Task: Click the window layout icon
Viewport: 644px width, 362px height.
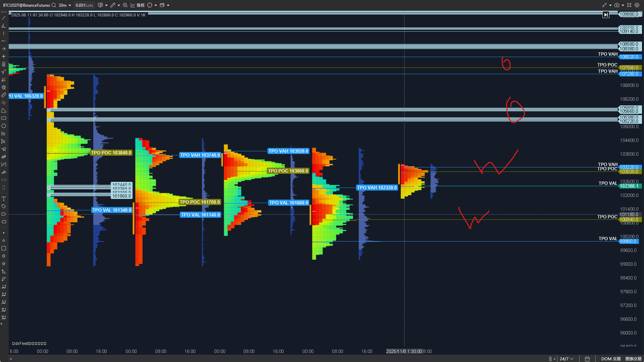Action: [162, 5]
